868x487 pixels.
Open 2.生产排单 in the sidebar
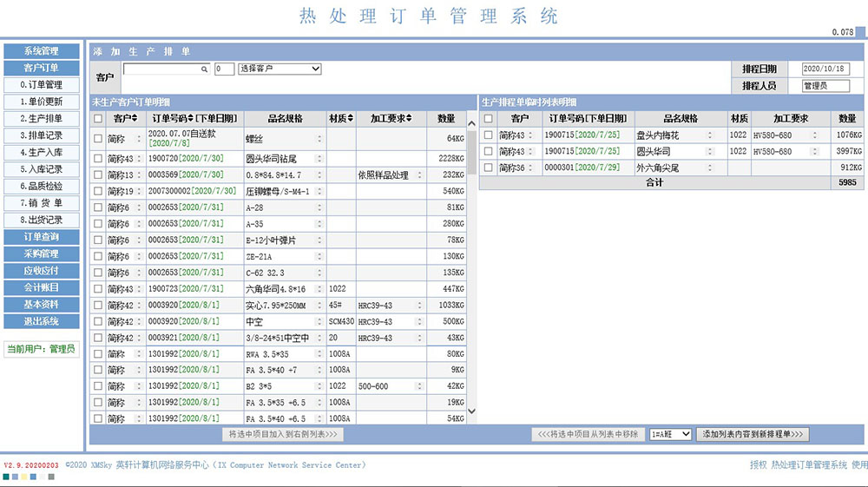[x=41, y=119]
